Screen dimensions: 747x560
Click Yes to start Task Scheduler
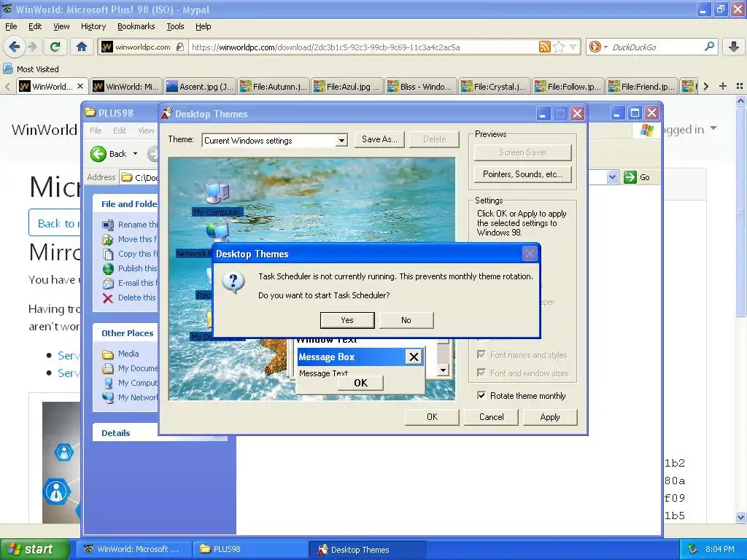[x=347, y=320]
